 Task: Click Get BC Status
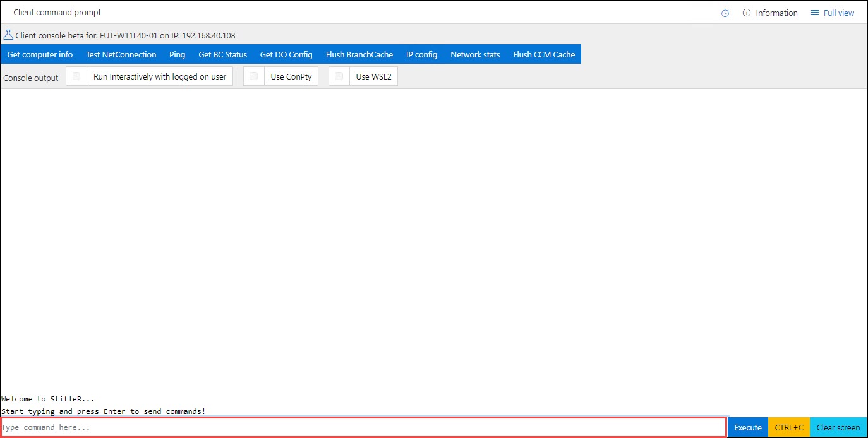pyautogui.click(x=222, y=54)
